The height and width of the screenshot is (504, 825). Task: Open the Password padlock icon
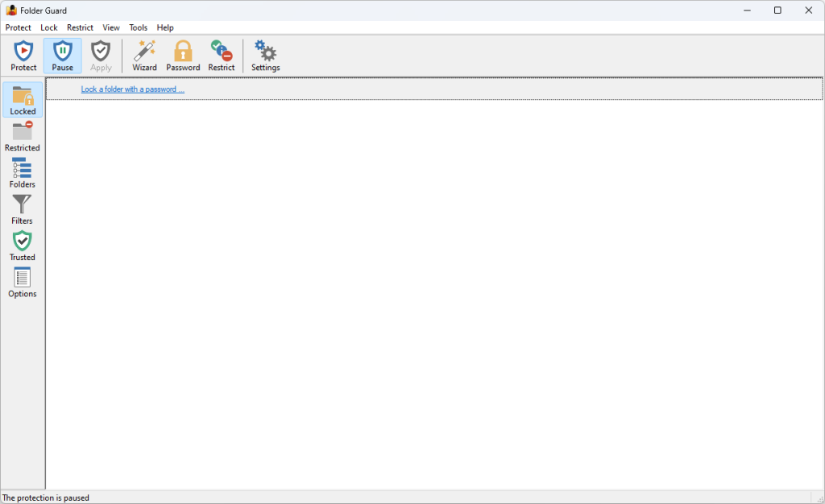[183, 55]
